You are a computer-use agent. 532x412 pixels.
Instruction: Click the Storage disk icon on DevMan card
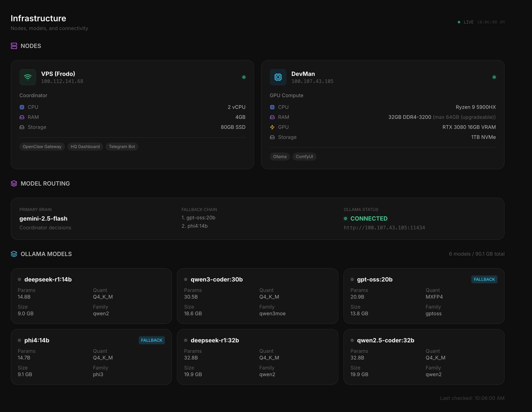point(272,137)
